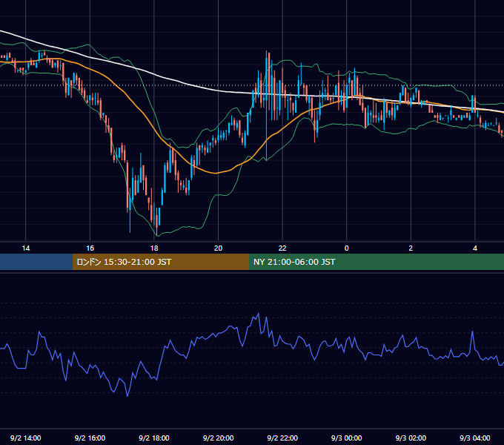Click the 9/3 02:00 date label
504x445 pixels.
[x=411, y=438]
